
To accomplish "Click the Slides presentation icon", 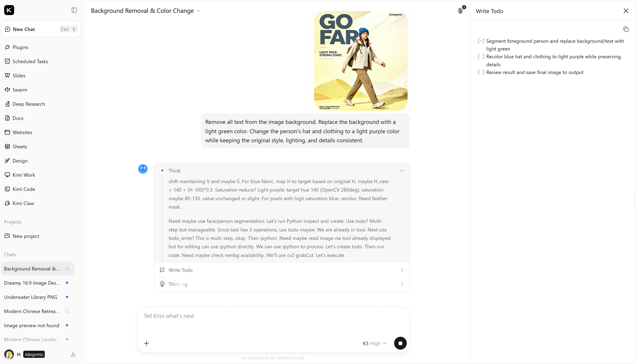I will coord(8,76).
